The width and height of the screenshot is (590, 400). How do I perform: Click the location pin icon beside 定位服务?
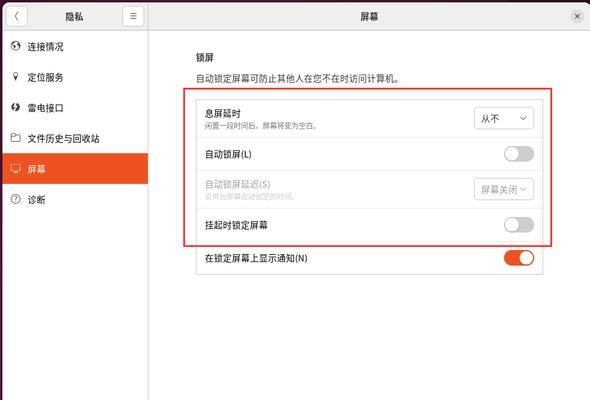(x=15, y=77)
